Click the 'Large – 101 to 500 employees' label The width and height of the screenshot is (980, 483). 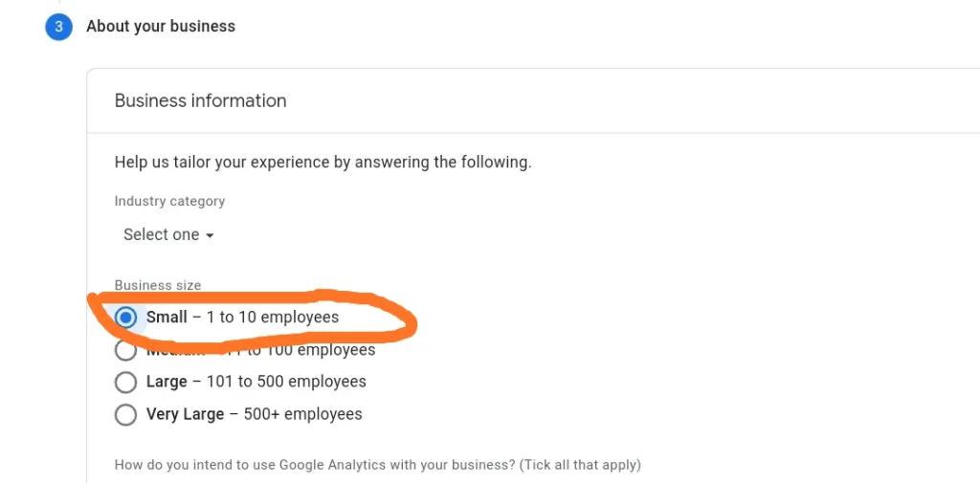tap(256, 382)
